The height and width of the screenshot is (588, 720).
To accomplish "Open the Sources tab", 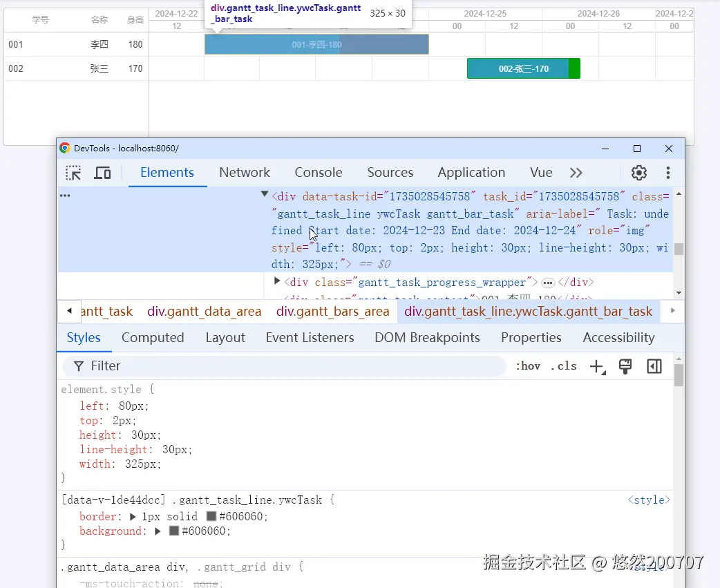I will tap(390, 172).
